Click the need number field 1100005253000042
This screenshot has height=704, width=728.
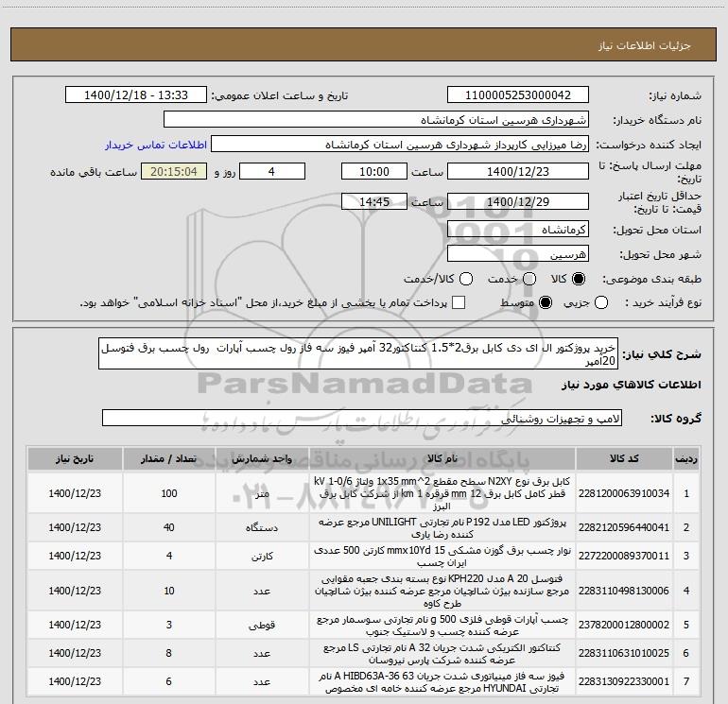point(518,95)
